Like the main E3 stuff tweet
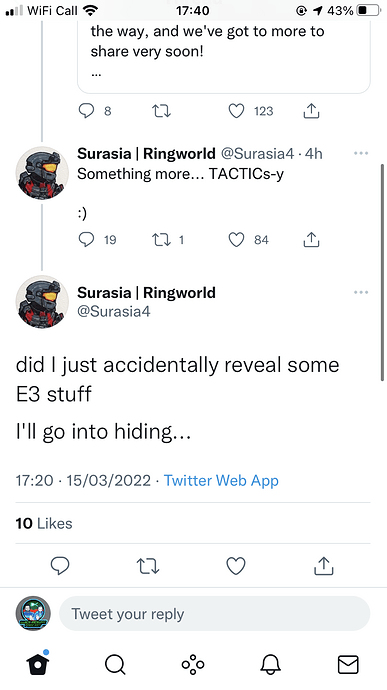 pyautogui.click(x=236, y=566)
